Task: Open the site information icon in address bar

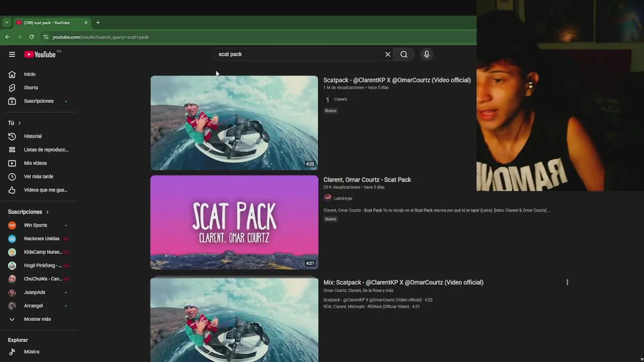Action: coord(46,37)
